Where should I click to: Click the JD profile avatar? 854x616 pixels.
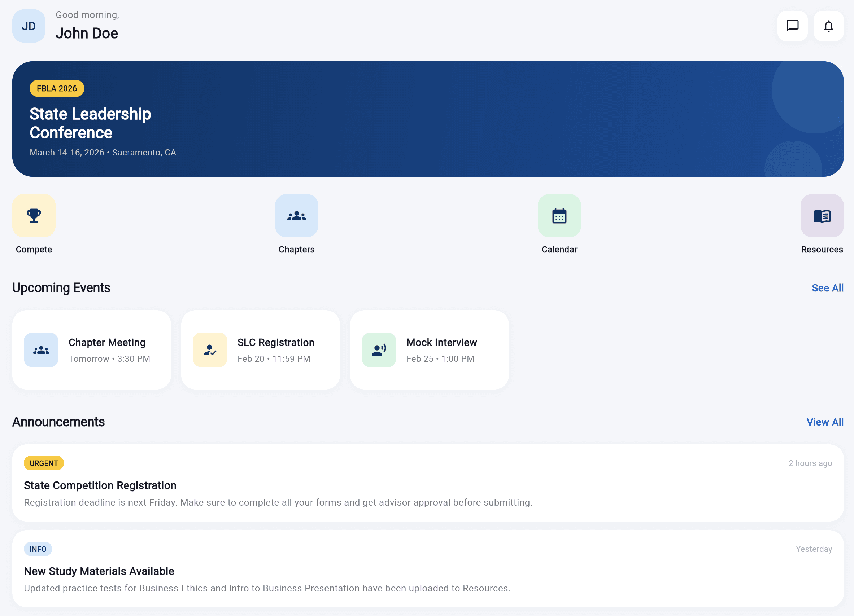coord(29,26)
